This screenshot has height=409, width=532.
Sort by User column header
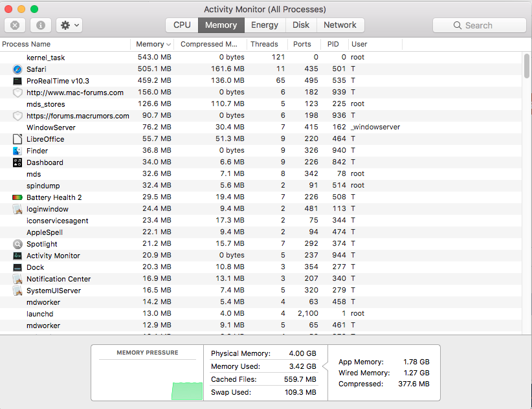click(375, 44)
